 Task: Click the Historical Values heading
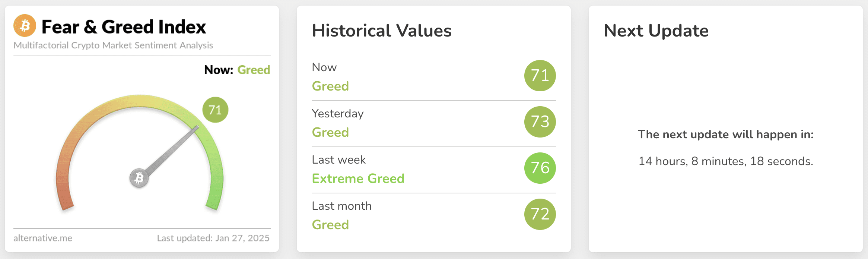coord(382,31)
